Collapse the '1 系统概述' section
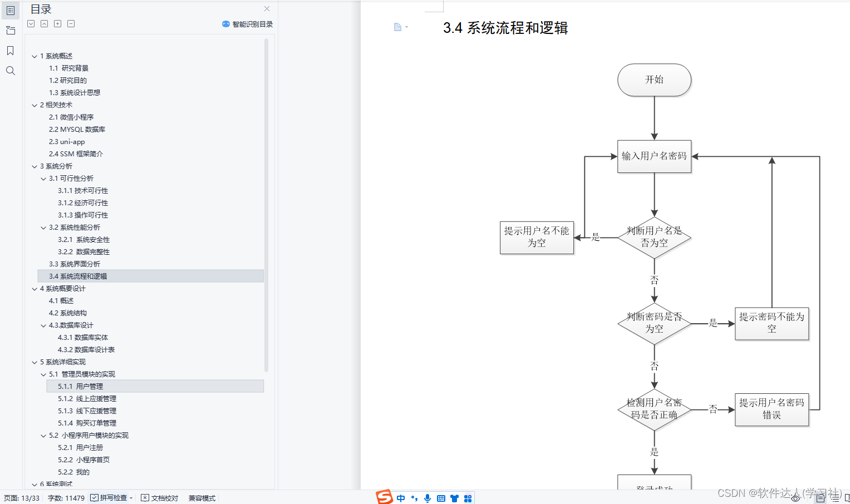 [x=35, y=56]
